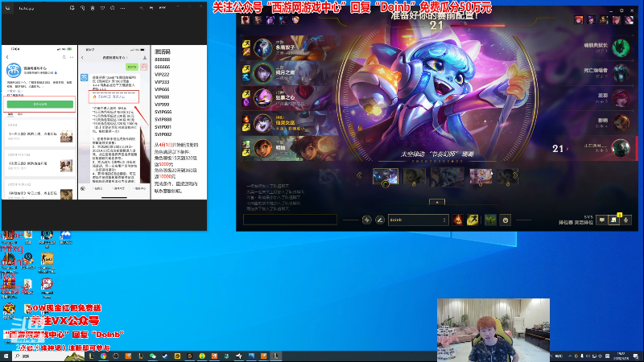This screenshot has height=362, width=644.
Task: Open the recommended runes round icon
Action: click(x=367, y=220)
